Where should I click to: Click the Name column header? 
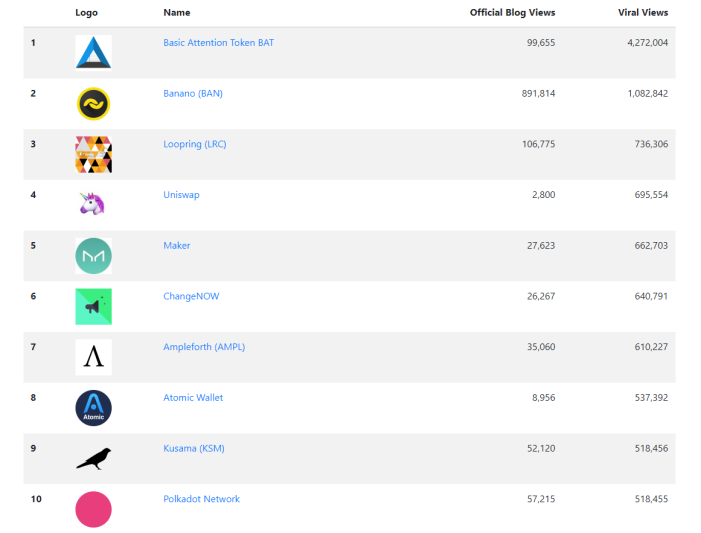(x=177, y=13)
